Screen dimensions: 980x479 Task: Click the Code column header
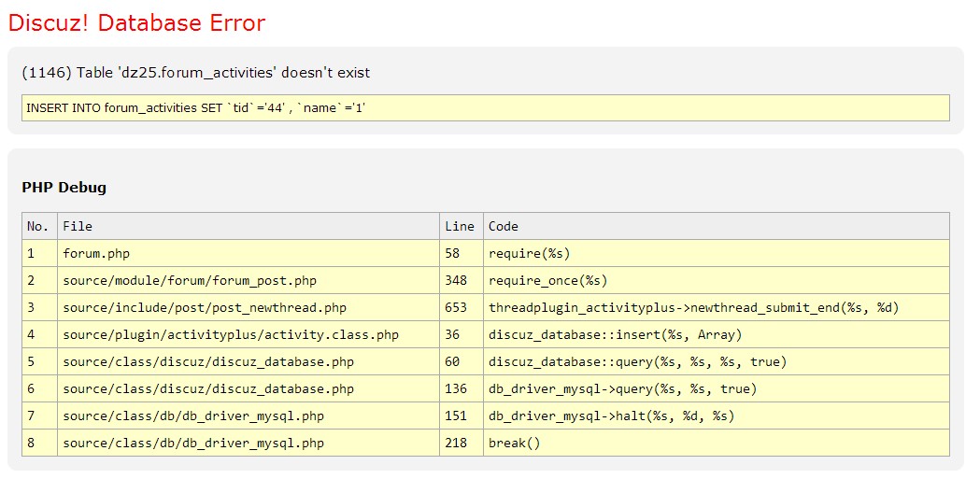point(504,226)
